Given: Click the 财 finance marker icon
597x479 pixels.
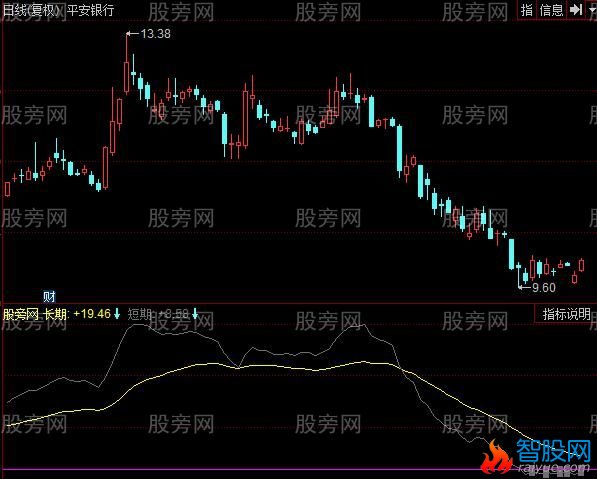Looking at the screenshot, I should click(x=49, y=296).
